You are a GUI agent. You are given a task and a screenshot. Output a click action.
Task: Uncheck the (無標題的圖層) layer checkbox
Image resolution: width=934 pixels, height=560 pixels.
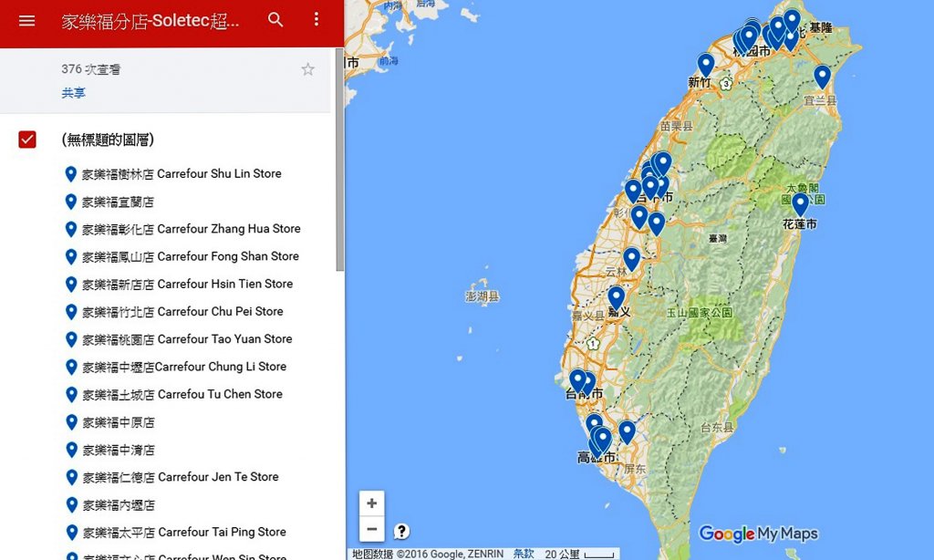click(x=27, y=140)
